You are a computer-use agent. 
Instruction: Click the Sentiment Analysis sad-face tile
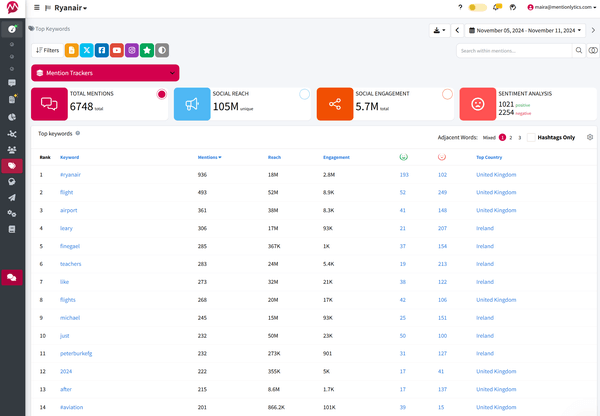478,104
